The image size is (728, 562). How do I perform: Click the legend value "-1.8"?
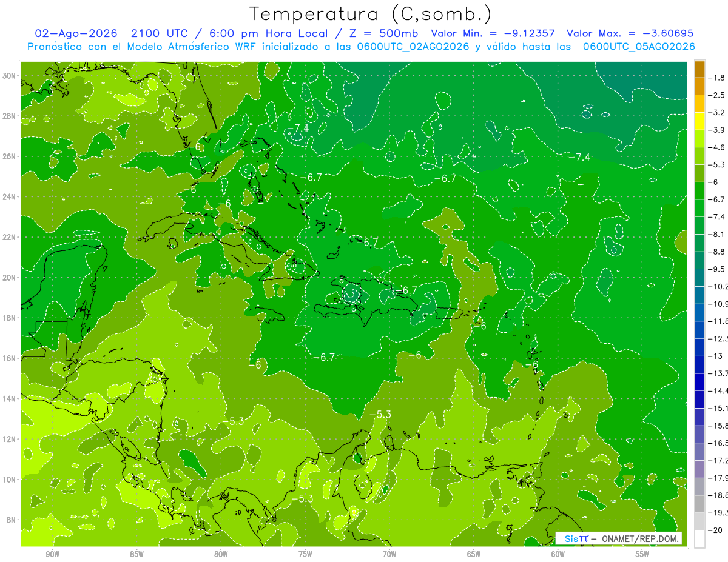click(716, 78)
